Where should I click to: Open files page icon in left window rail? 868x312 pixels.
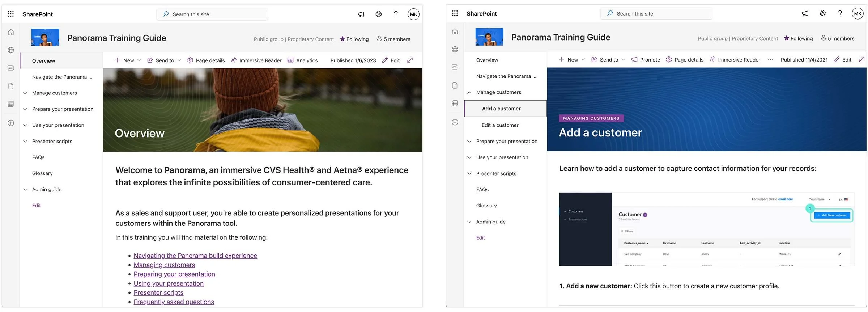click(11, 86)
